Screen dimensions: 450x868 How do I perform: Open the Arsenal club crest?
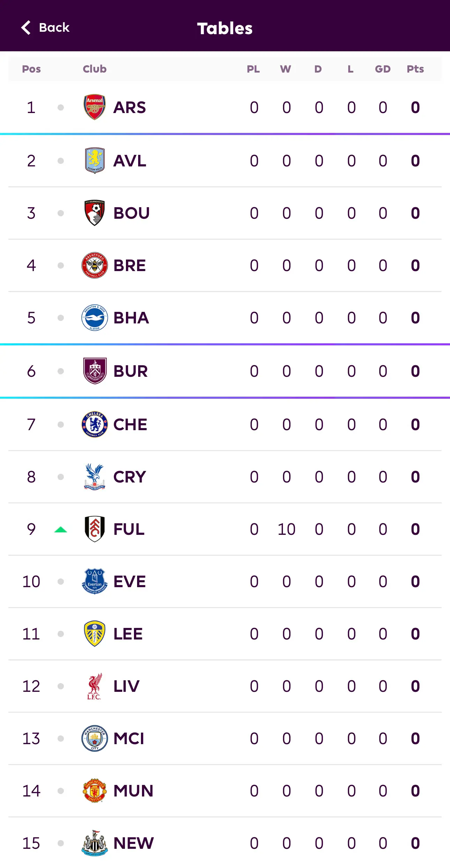tap(95, 107)
